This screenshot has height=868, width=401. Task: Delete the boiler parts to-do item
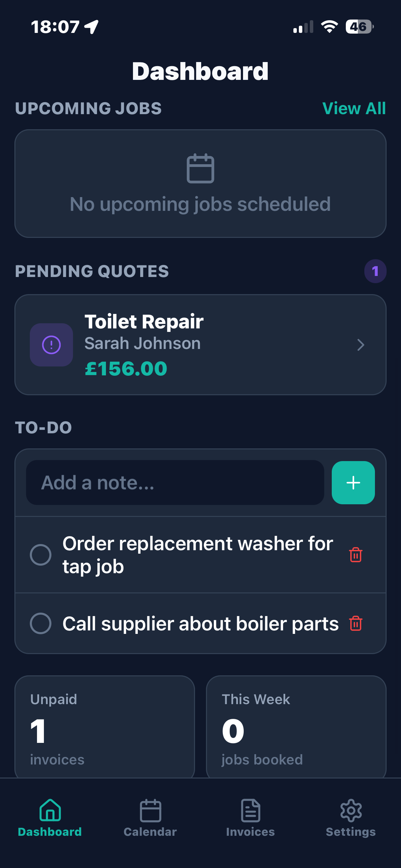coord(355,623)
